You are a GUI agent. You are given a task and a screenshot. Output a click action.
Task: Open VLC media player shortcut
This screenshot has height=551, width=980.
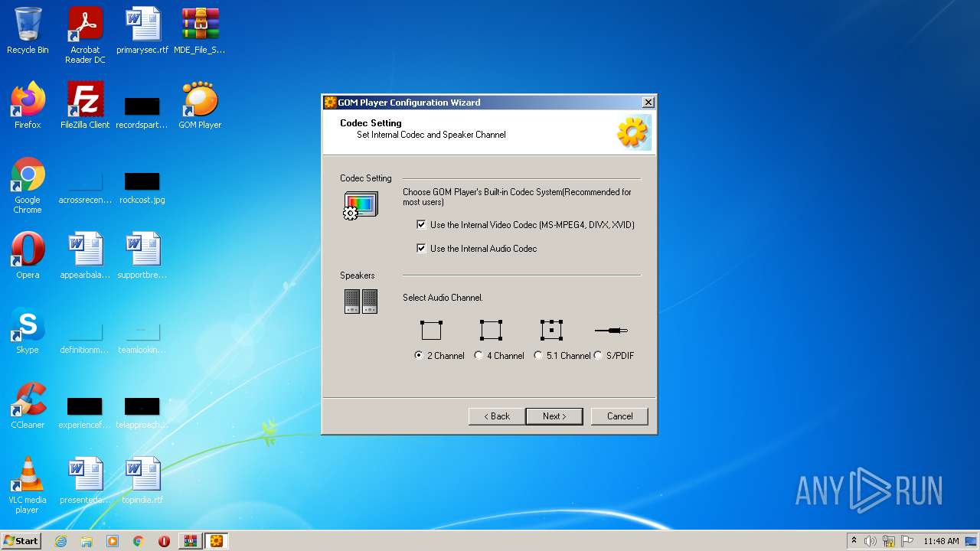28,485
